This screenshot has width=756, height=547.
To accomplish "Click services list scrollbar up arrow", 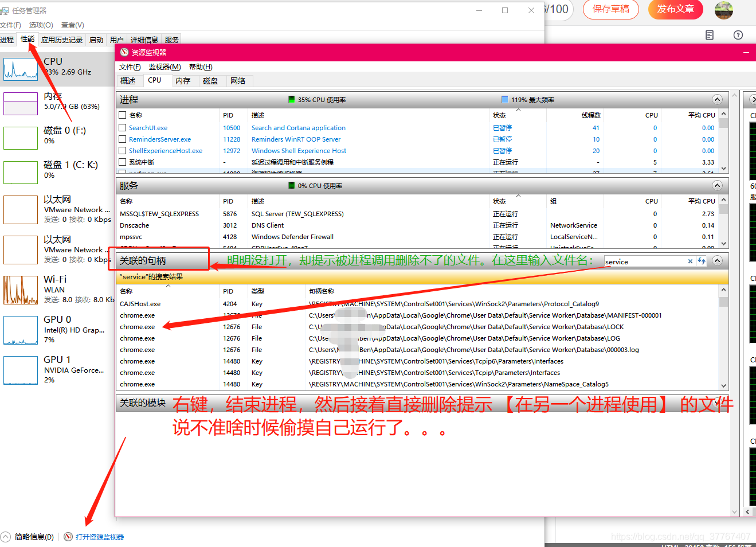I will coord(723,200).
